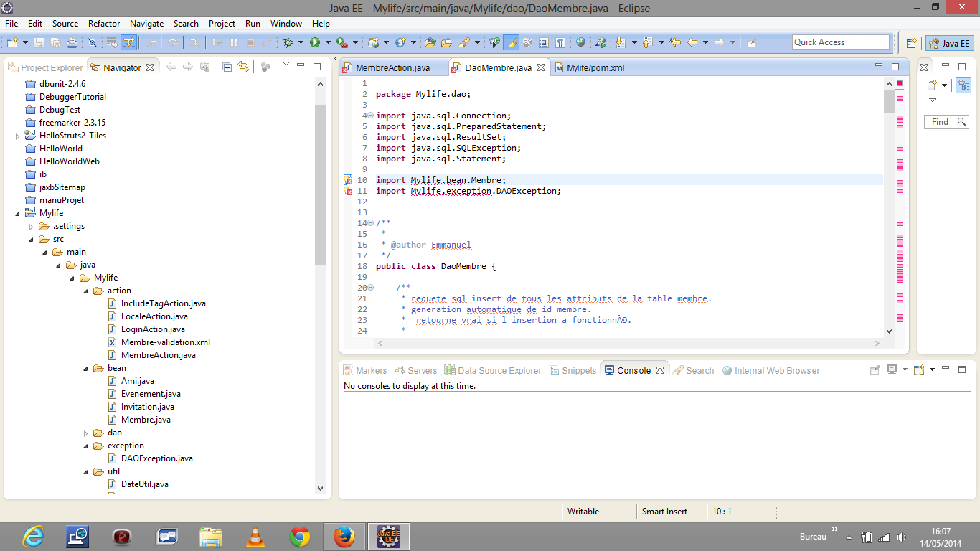Image resolution: width=980 pixels, height=551 pixels.
Task: Open the dropdown arrow beside Run button
Action: tap(328, 43)
